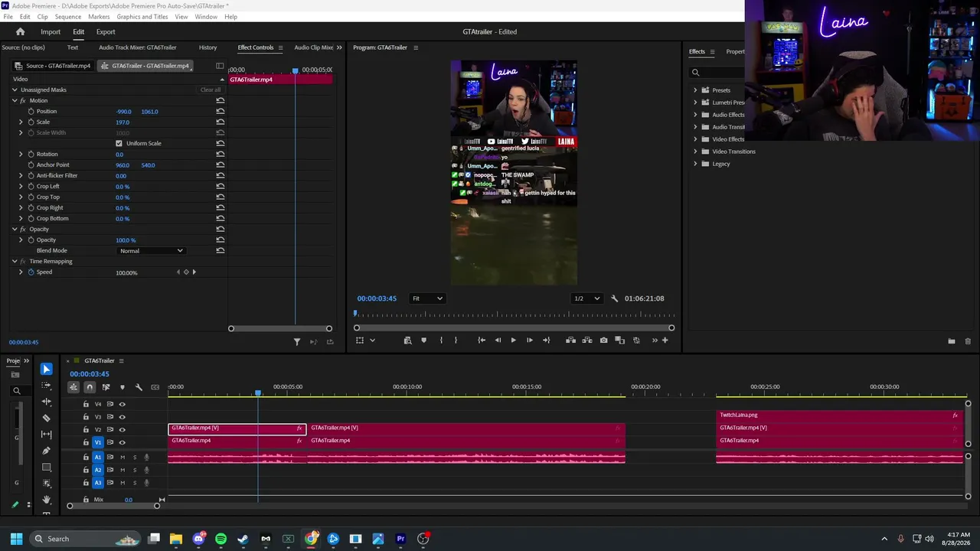Click Export Frame camera icon
Image resolution: width=980 pixels, height=551 pixels.
click(604, 341)
